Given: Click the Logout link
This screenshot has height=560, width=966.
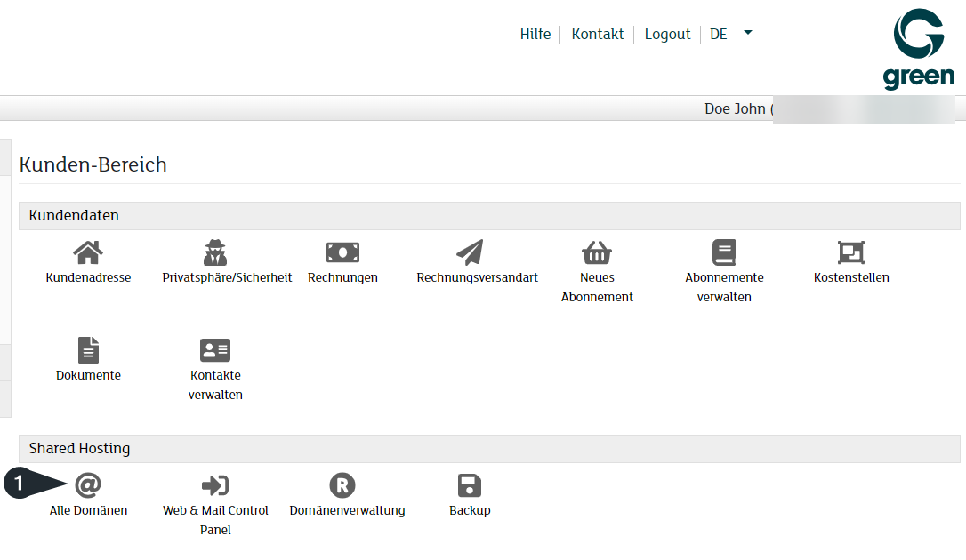Looking at the screenshot, I should point(667,34).
